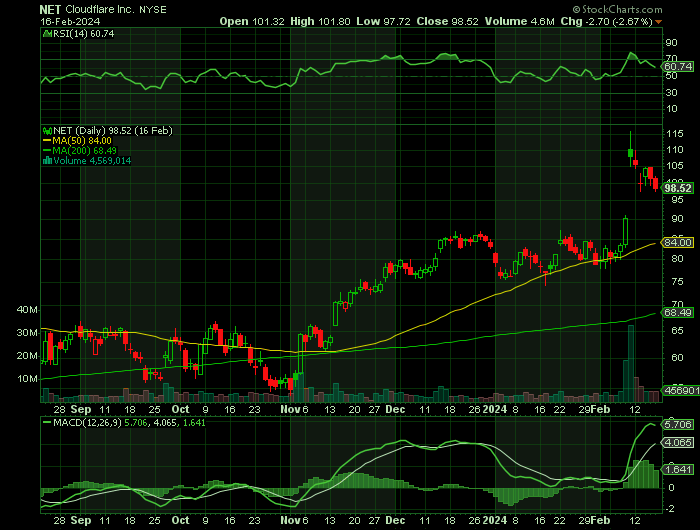
Task: Select the green MA(200) legend line swatch
Action: click(47, 150)
